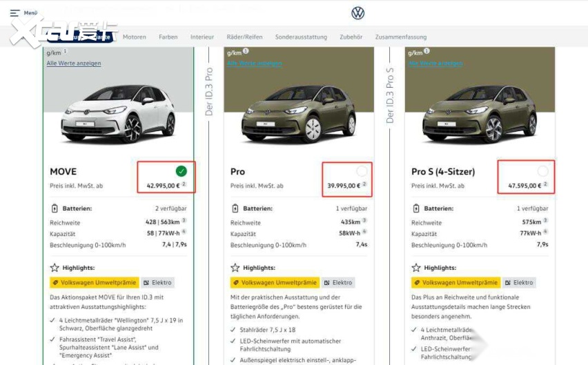Switch to the Farben tab

[168, 37]
